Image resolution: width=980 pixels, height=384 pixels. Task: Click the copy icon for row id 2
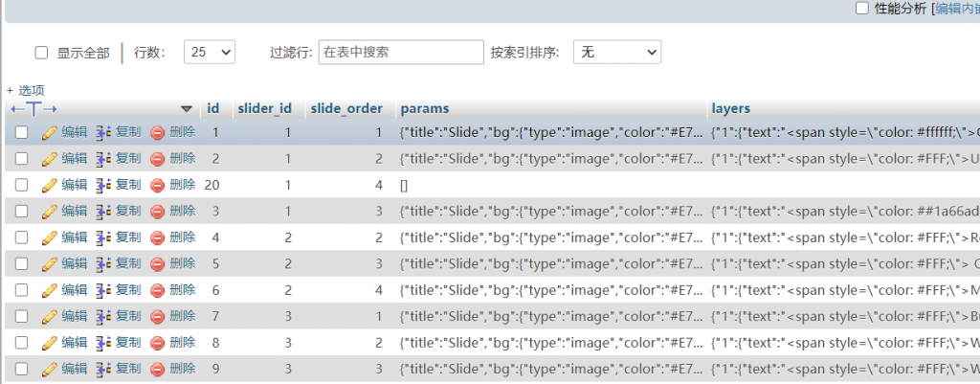click(104, 158)
